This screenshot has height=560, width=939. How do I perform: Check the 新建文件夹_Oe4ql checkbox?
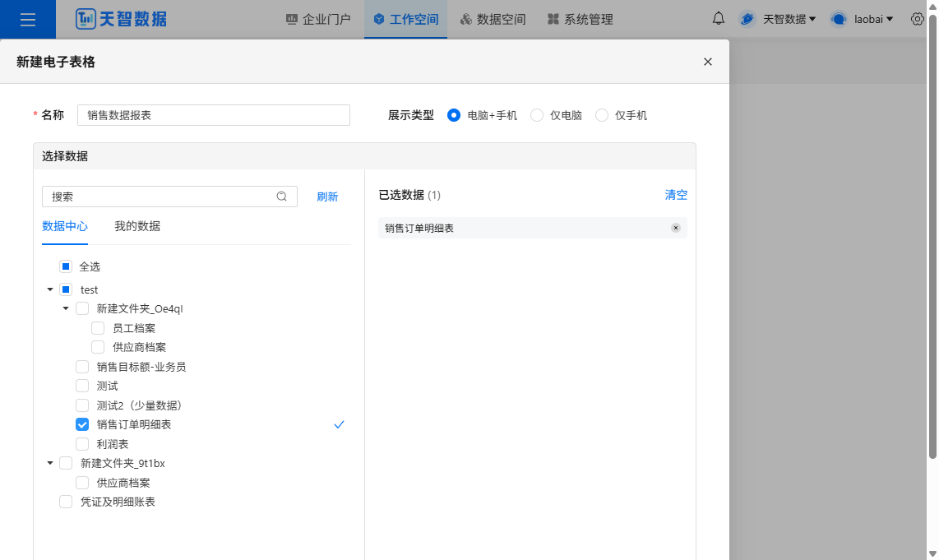82,308
